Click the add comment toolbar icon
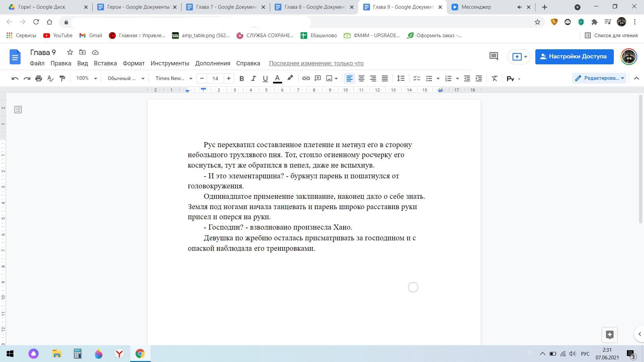 (318, 78)
